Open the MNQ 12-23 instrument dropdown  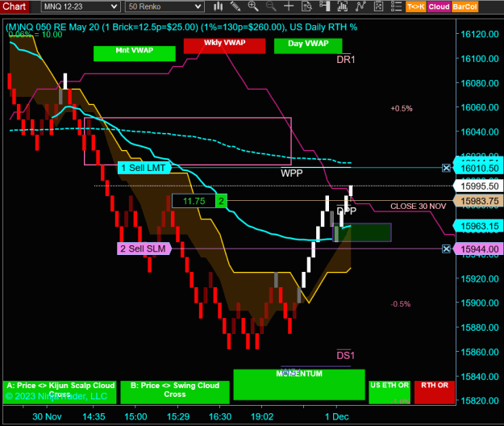(81, 6)
